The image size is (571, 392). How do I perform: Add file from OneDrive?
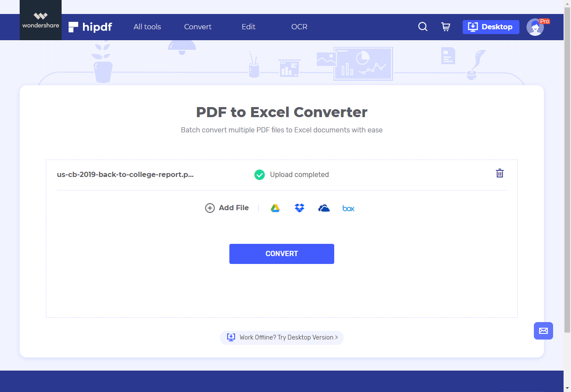[324, 208]
